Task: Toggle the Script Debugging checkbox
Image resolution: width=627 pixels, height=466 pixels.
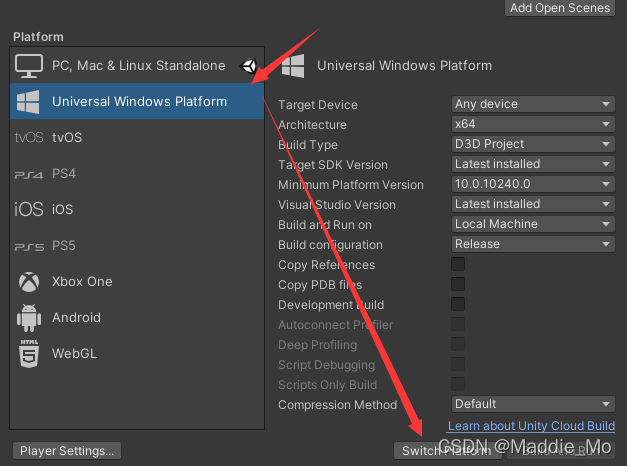Action: pos(458,364)
